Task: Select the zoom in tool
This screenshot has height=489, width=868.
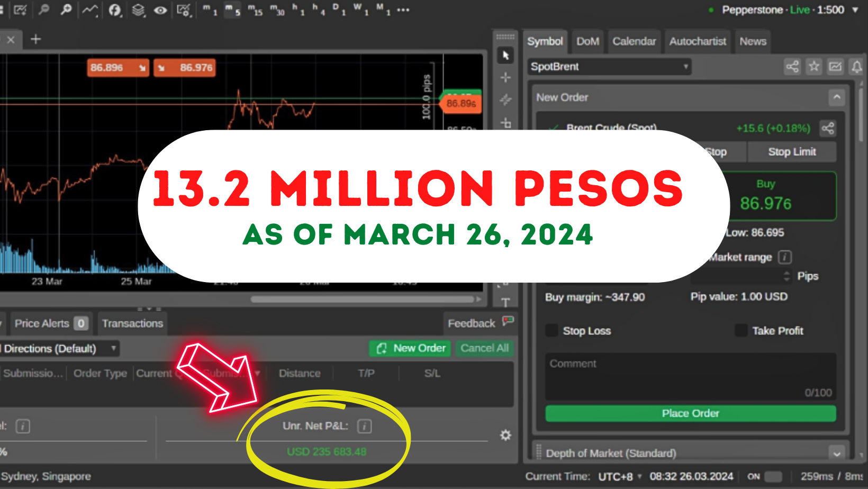Action: click(66, 10)
